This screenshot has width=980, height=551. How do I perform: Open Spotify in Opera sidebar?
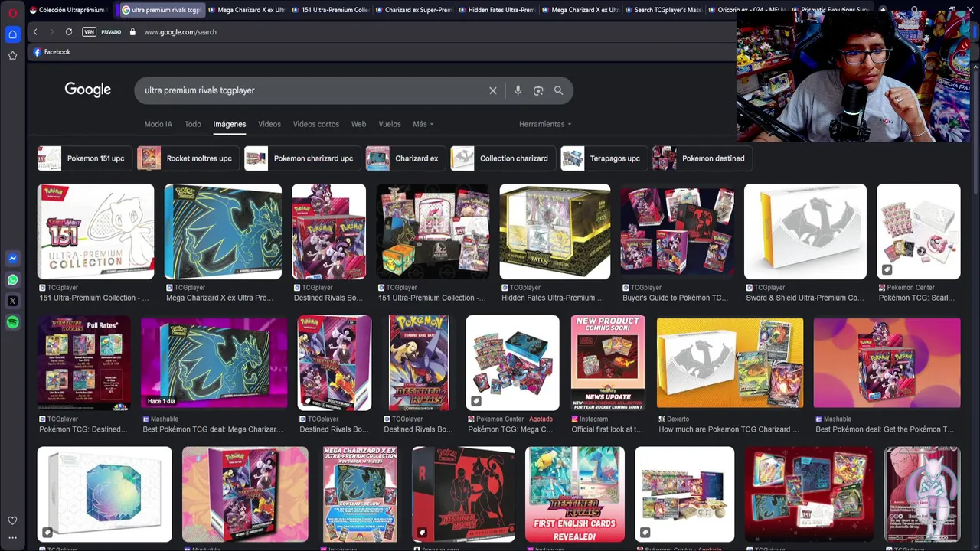[x=12, y=323]
